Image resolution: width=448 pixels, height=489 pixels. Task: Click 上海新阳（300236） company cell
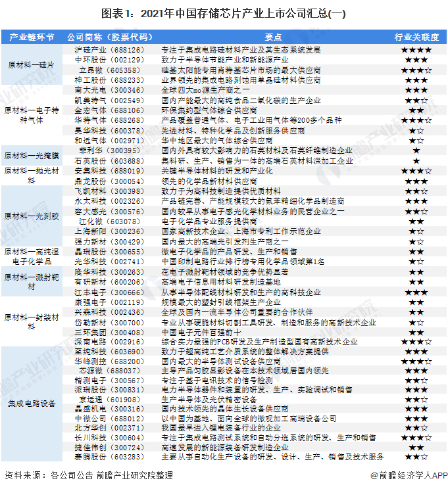pyautogui.click(x=110, y=231)
